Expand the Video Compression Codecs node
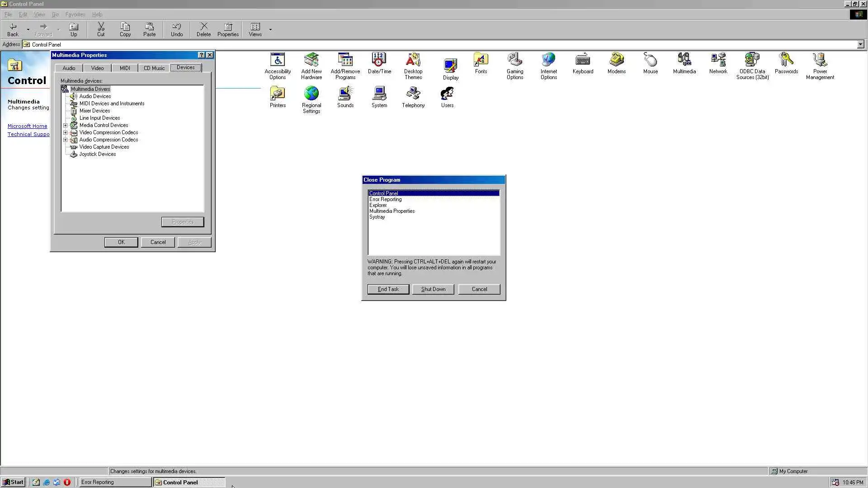 65,132
